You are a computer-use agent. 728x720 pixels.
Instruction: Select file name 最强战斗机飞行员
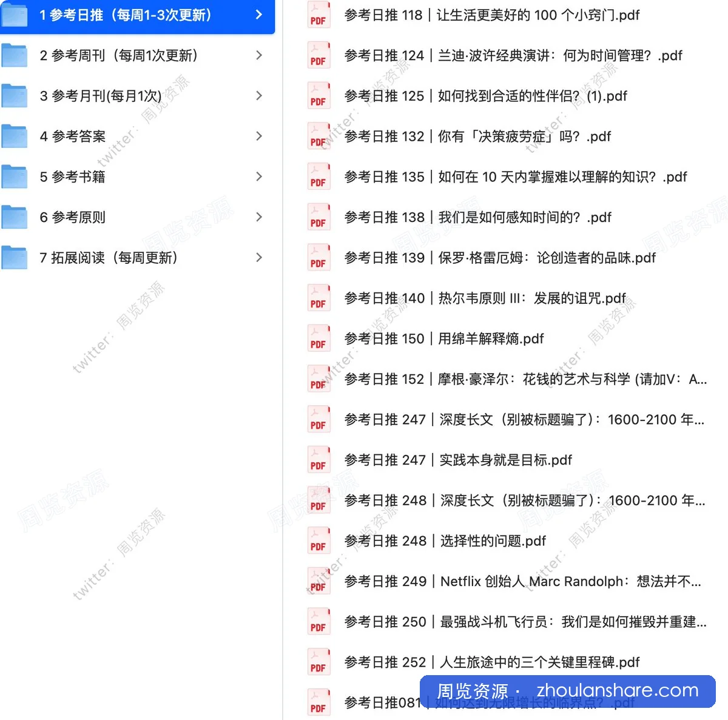click(494, 622)
